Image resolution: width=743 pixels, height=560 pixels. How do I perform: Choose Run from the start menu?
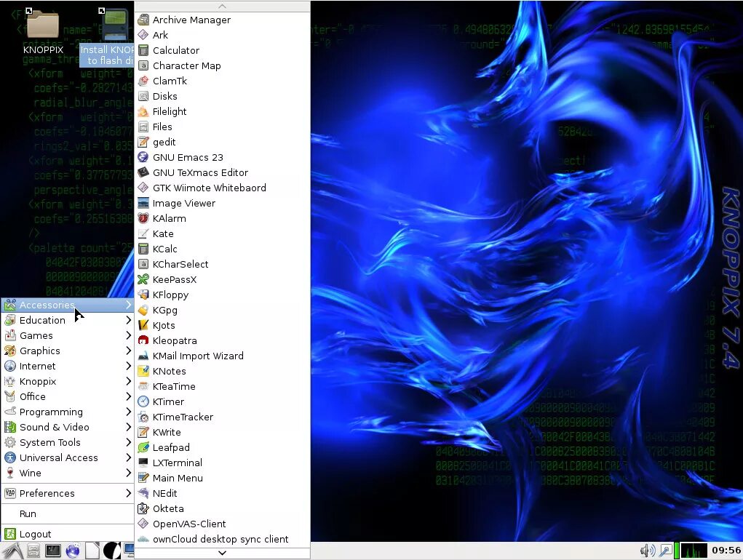point(68,513)
